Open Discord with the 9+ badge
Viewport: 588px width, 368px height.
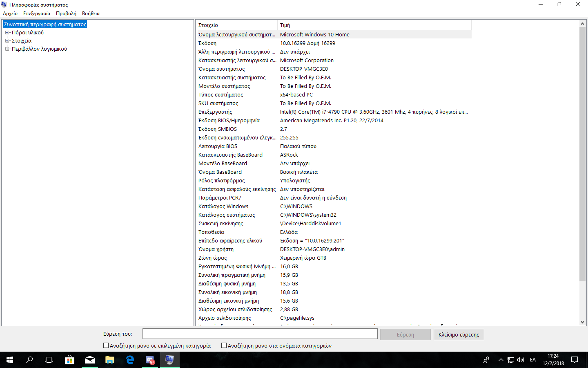click(x=150, y=360)
